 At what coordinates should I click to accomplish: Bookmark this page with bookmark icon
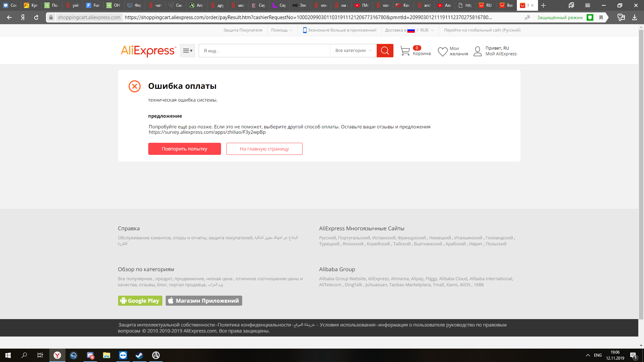tap(601, 17)
